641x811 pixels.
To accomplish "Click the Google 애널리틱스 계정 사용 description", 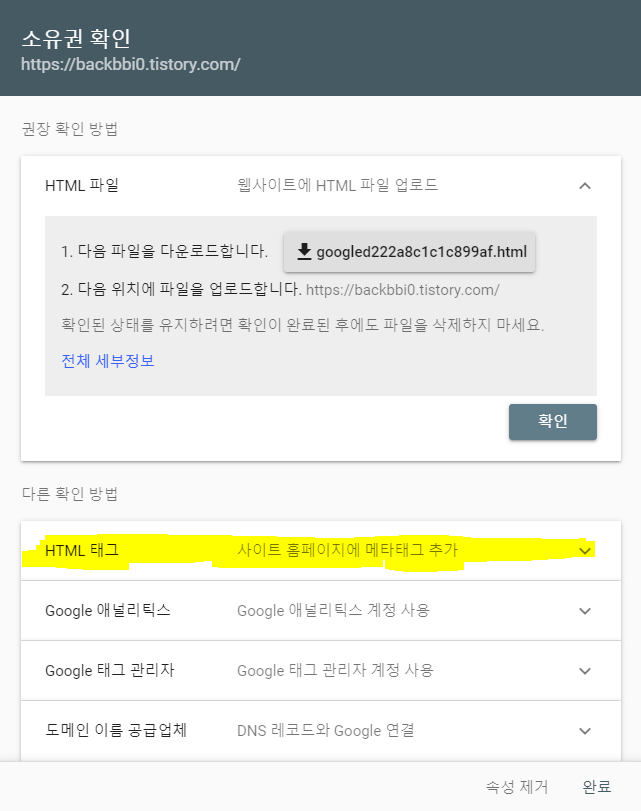I will pyautogui.click(x=333, y=610).
